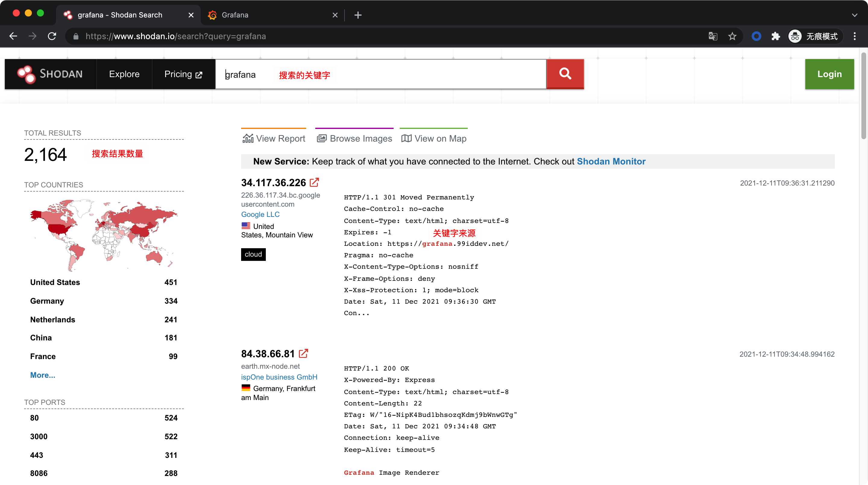Open the 34.117.36.226 result
This screenshot has width=868, height=485.
273,183
